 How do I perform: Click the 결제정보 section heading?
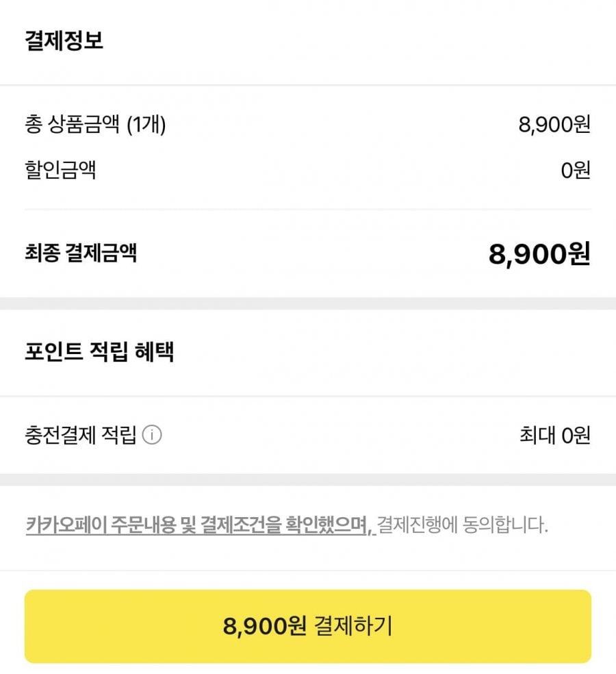pos(64,41)
